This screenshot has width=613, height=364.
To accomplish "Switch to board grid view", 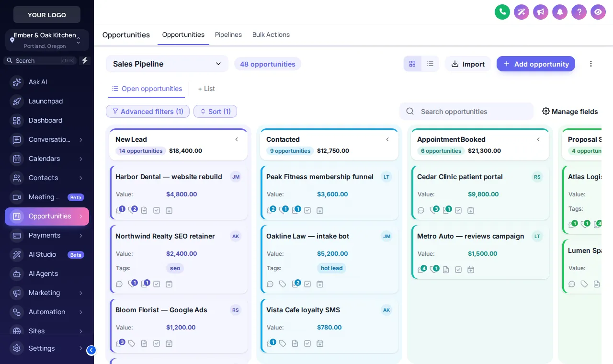I will pos(412,64).
